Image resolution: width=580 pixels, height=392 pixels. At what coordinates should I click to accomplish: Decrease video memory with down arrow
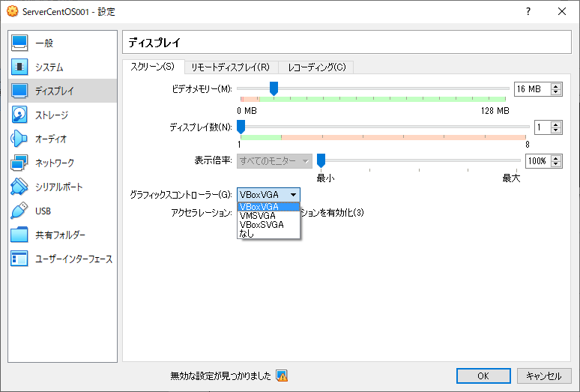click(555, 92)
